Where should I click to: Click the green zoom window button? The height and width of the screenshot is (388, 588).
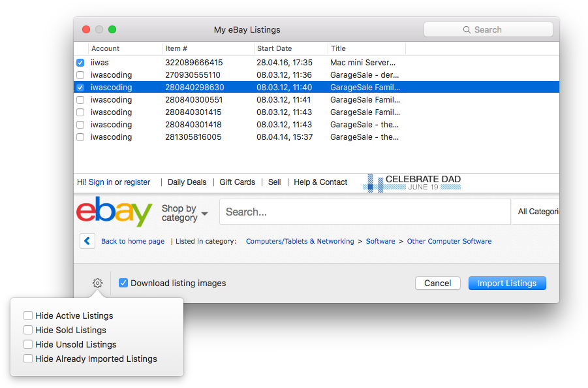point(112,29)
